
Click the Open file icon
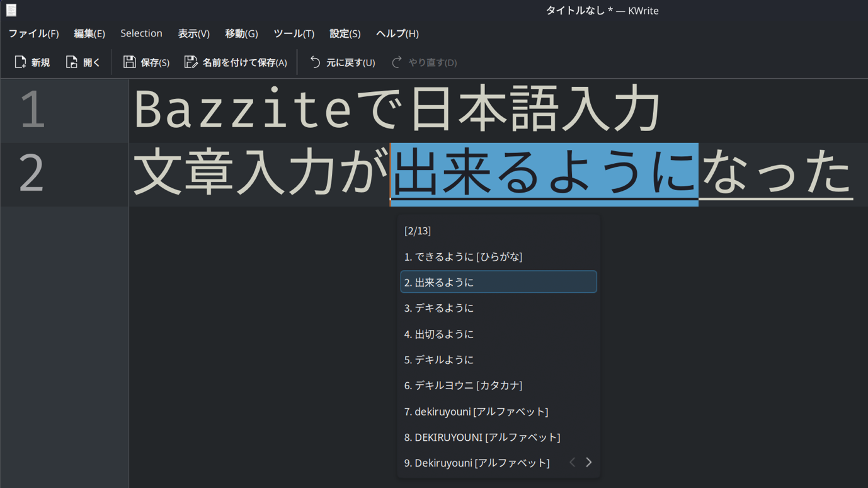[x=72, y=62]
